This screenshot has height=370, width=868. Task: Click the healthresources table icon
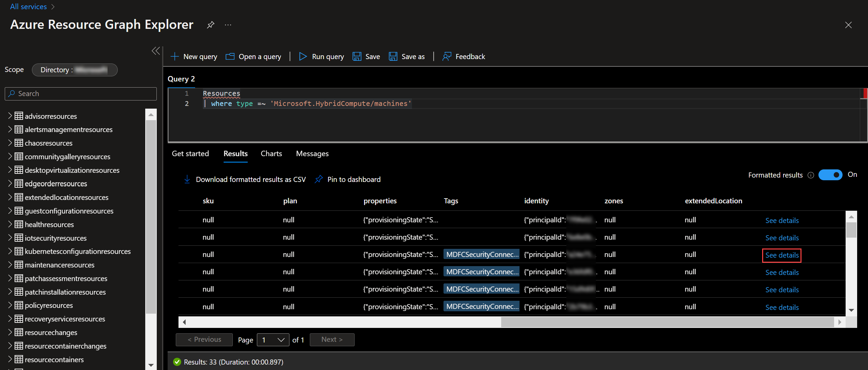19,224
